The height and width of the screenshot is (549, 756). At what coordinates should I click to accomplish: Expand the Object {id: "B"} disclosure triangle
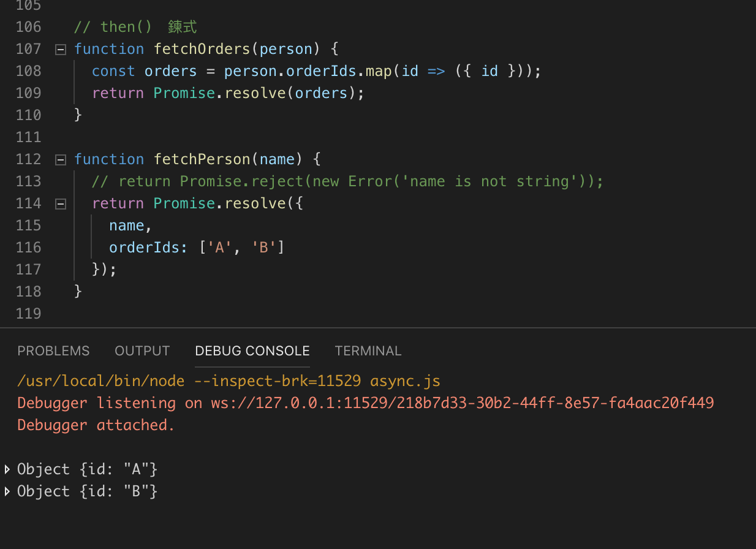[7, 491]
